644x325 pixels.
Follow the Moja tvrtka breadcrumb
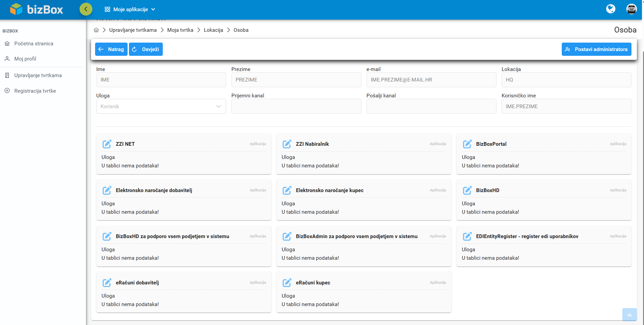click(180, 30)
